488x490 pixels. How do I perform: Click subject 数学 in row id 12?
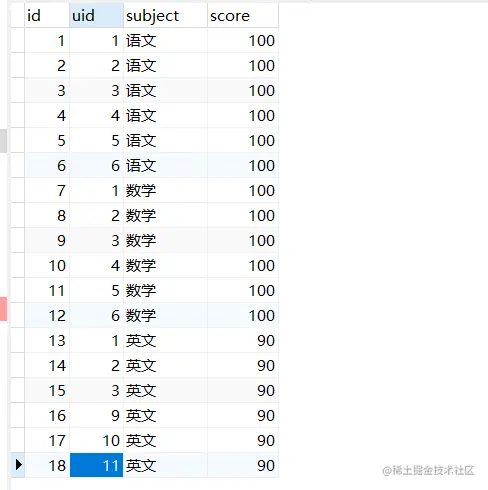165,315
